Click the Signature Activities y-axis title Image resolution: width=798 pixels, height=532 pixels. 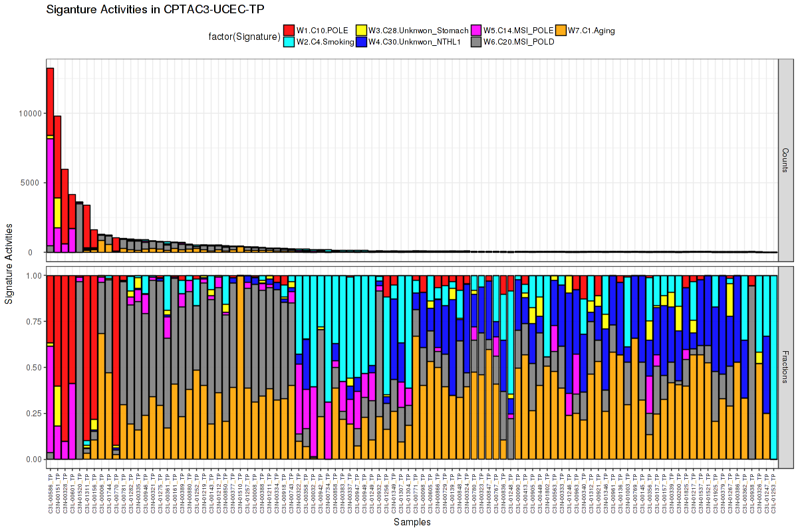(9, 264)
